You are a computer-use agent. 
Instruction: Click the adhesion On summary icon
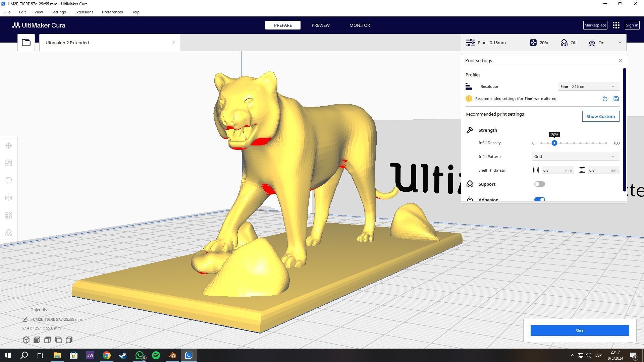click(x=592, y=43)
